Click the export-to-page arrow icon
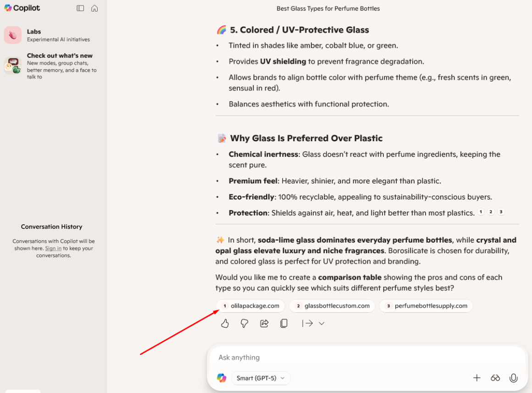 tap(309, 323)
